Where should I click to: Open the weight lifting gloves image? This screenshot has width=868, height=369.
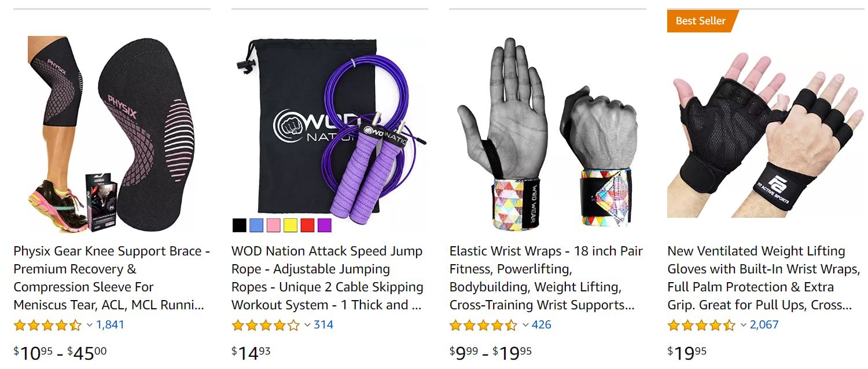click(766, 134)
